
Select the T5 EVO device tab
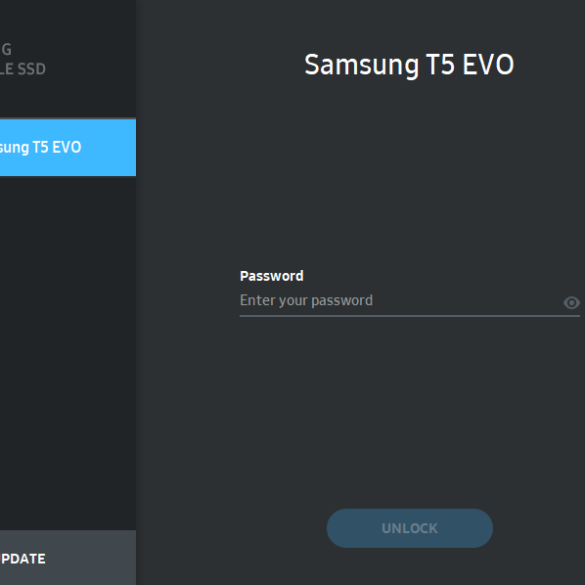[68, 147]
